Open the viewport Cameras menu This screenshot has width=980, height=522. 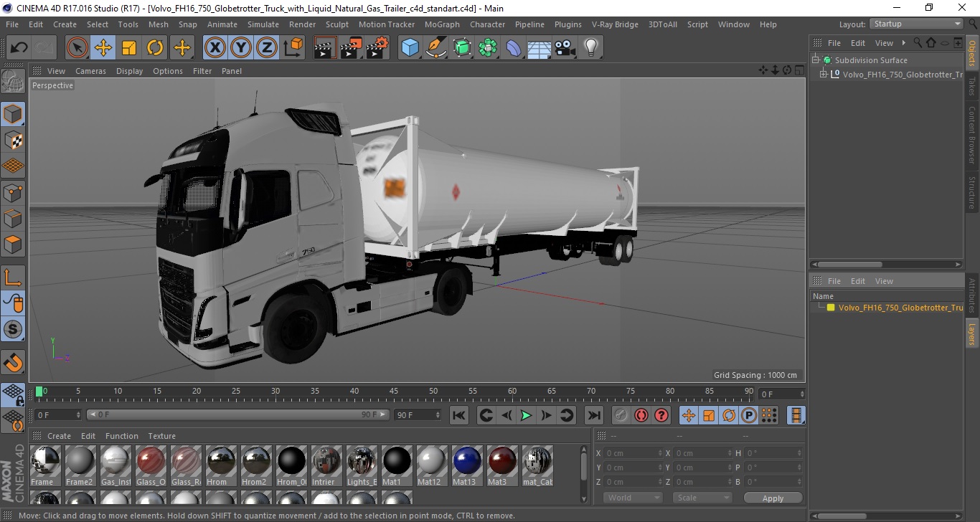tap(90, 71)
